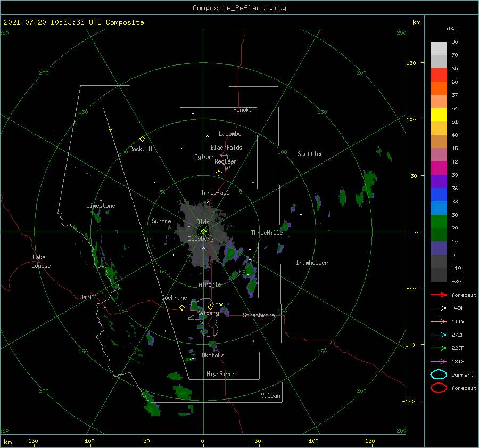This screenshot has height=448, width=479.
Task: Click the Strathmore town label
Action: (x=259, y=315)
